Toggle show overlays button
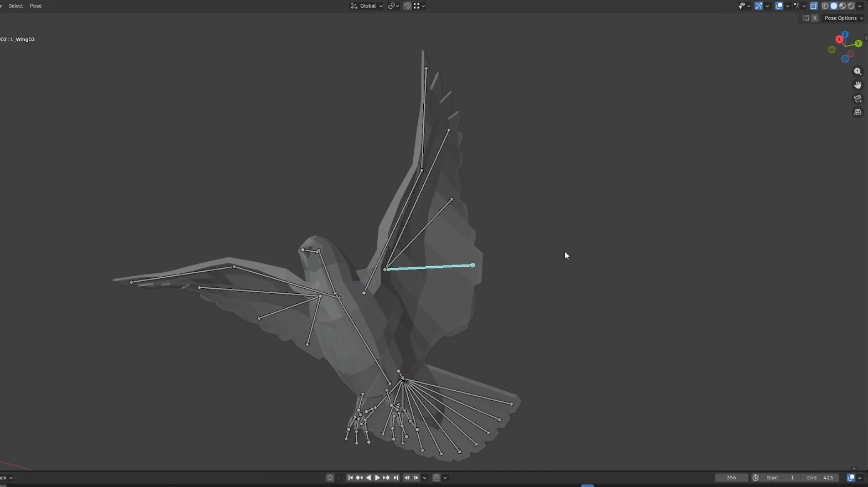The height and width of the screenshot is (487, 868). (x=779, y=6)
